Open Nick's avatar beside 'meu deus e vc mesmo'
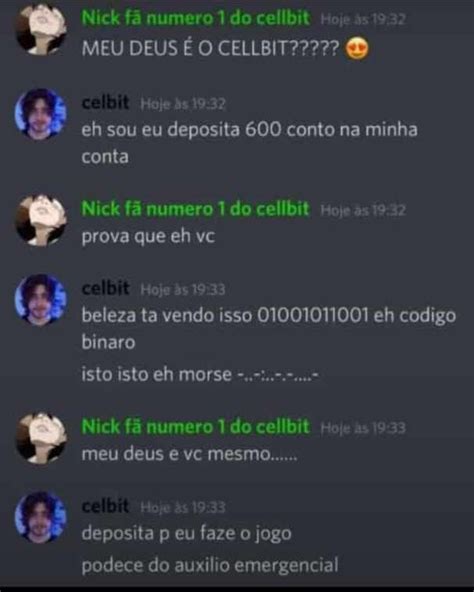Viewport: 474px width, 592px height. (x=40, y=438)
